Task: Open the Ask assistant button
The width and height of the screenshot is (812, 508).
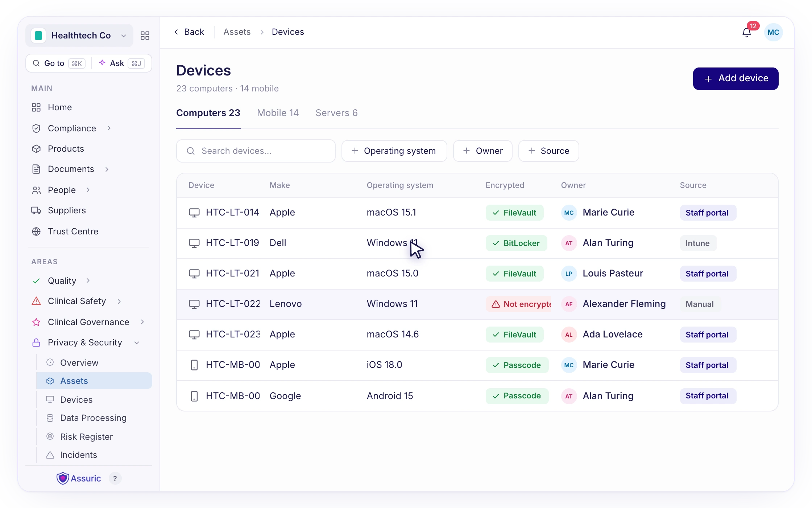Action: (x=122, y=63)
